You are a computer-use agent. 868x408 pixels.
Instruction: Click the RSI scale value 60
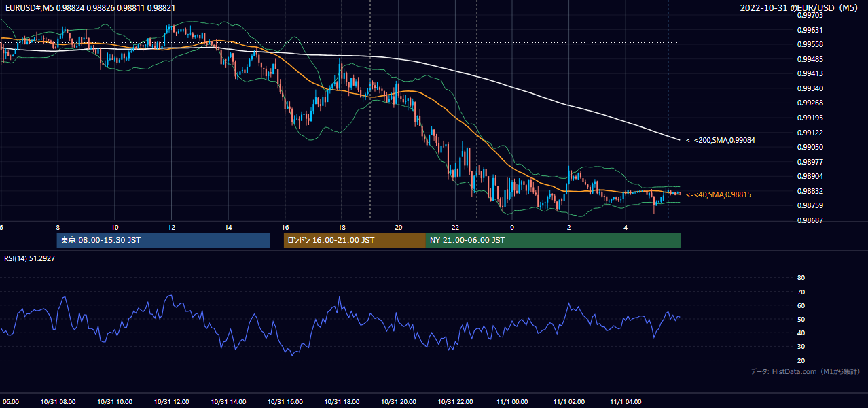tap(801, 305)
